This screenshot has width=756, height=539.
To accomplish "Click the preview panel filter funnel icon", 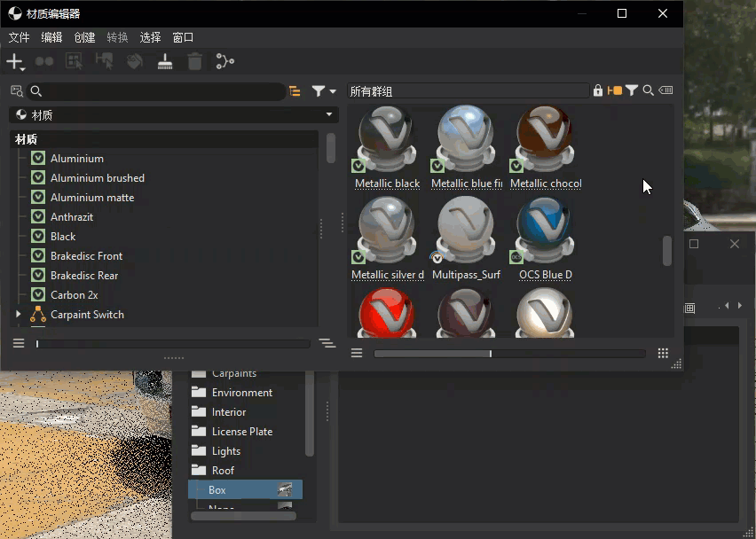I will pos(632,90).
